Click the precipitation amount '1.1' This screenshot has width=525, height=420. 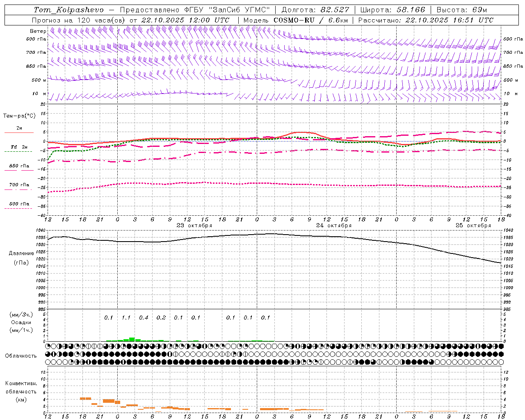click(126, 318)
